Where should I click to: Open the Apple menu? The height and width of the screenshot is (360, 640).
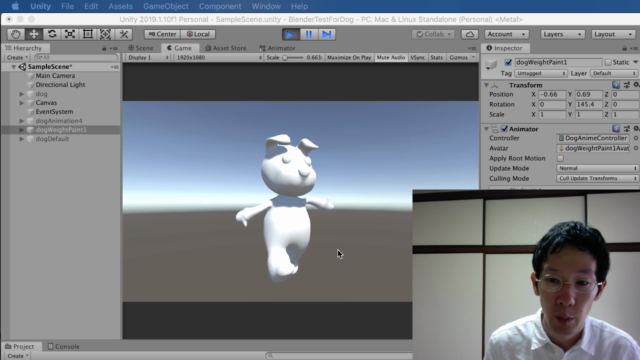(15, 6)
